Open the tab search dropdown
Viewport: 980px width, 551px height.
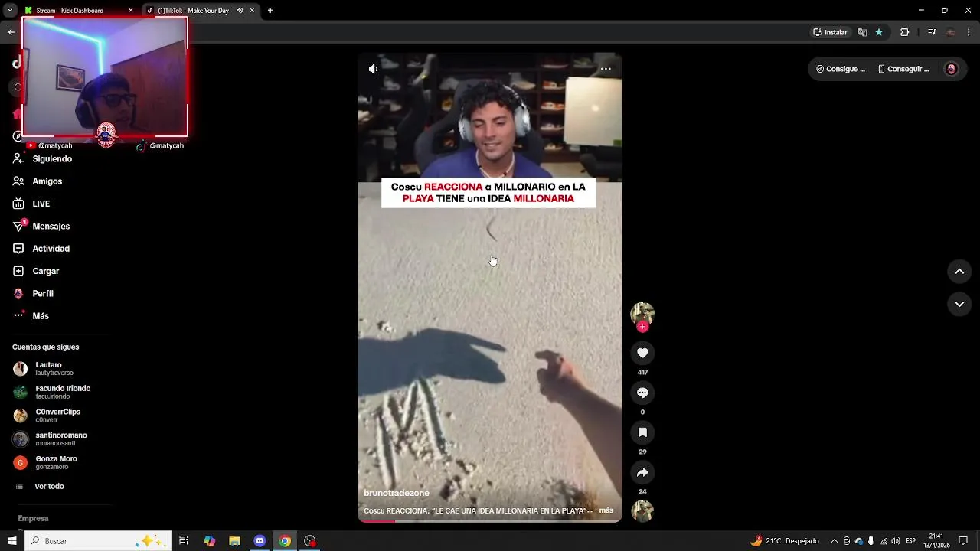pos(9,11)
